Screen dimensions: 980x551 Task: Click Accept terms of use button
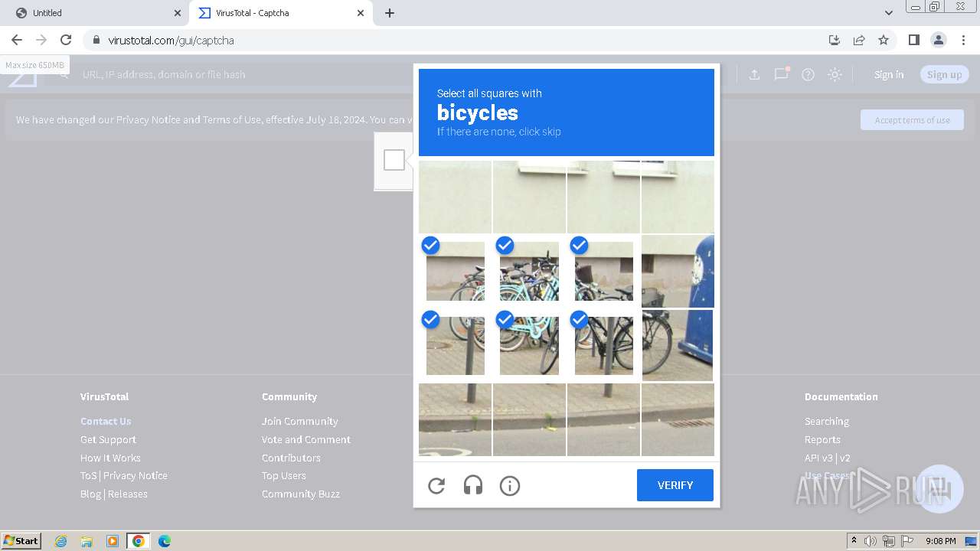tap(912, 120)
